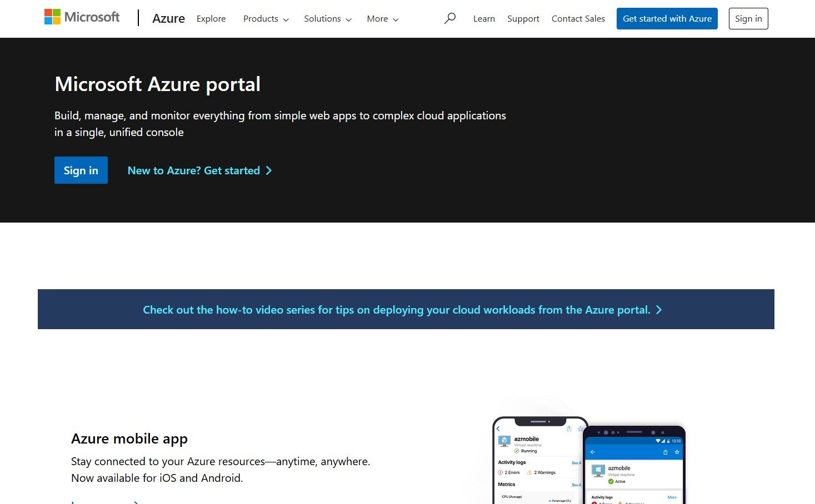
Task: Open the More dropdown in the navigation
Action: point(382,19)
